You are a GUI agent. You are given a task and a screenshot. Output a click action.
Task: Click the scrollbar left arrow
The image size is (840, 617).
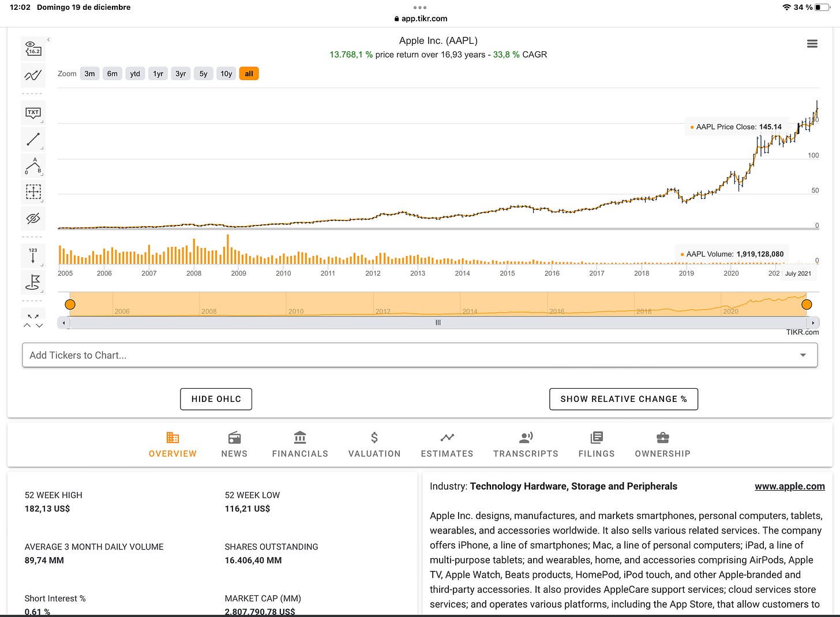63,323
